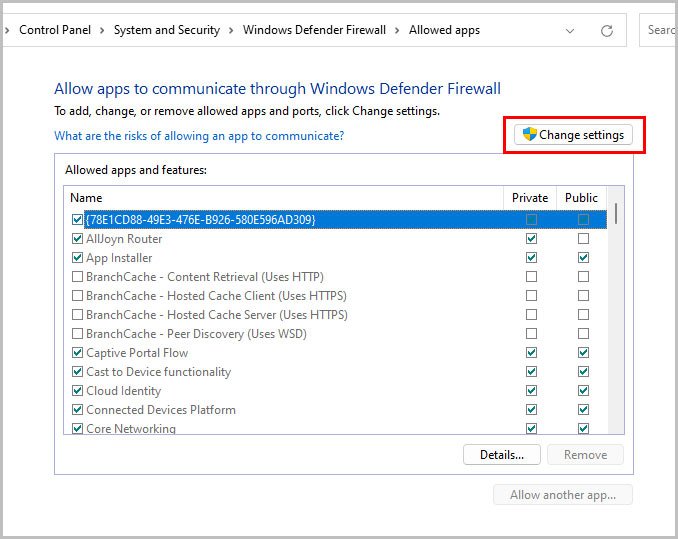Expand chevron after Windows Defender Firewall

coord(397,30)
